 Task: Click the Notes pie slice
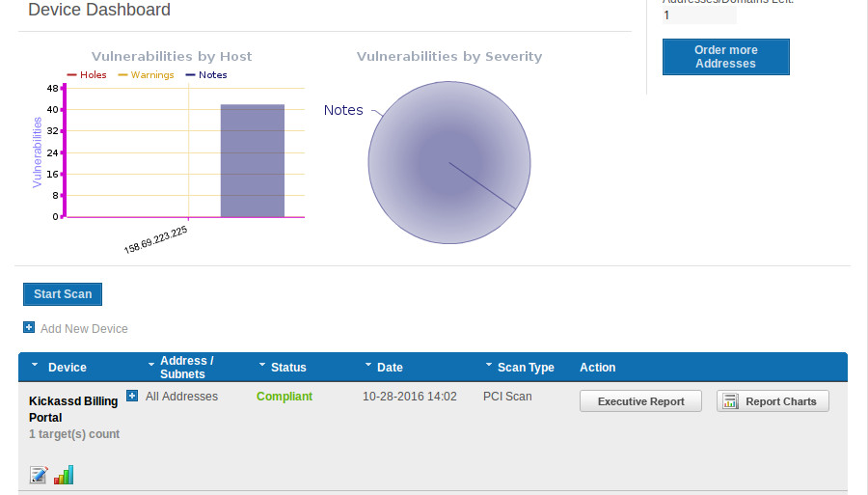pos(448,163)
